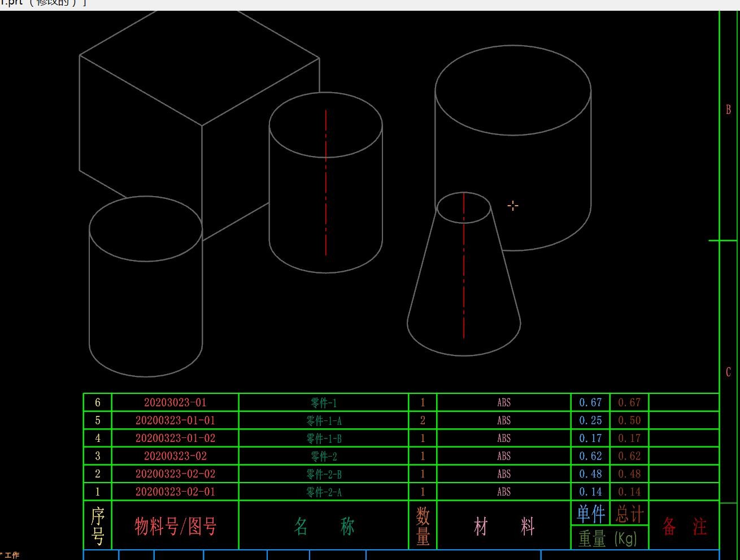
Task: Select part number 20203023-01 cell
Action: (x=175, y=402)
